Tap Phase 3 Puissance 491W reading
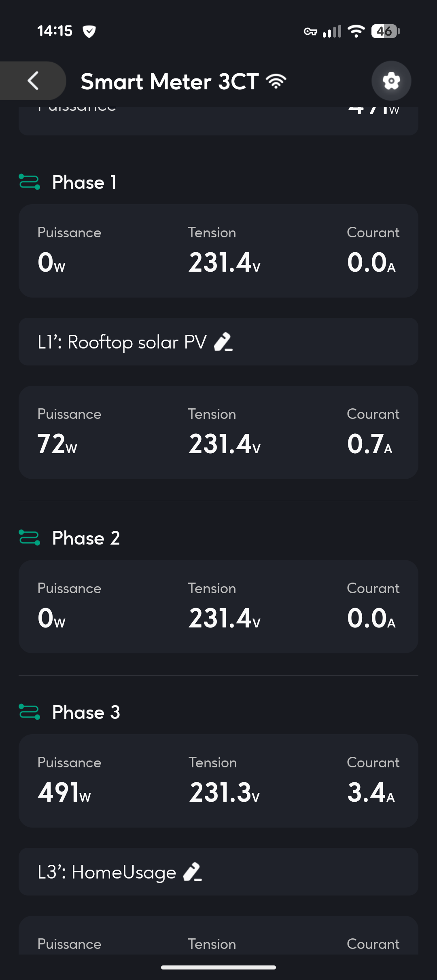 pos(64,792)
